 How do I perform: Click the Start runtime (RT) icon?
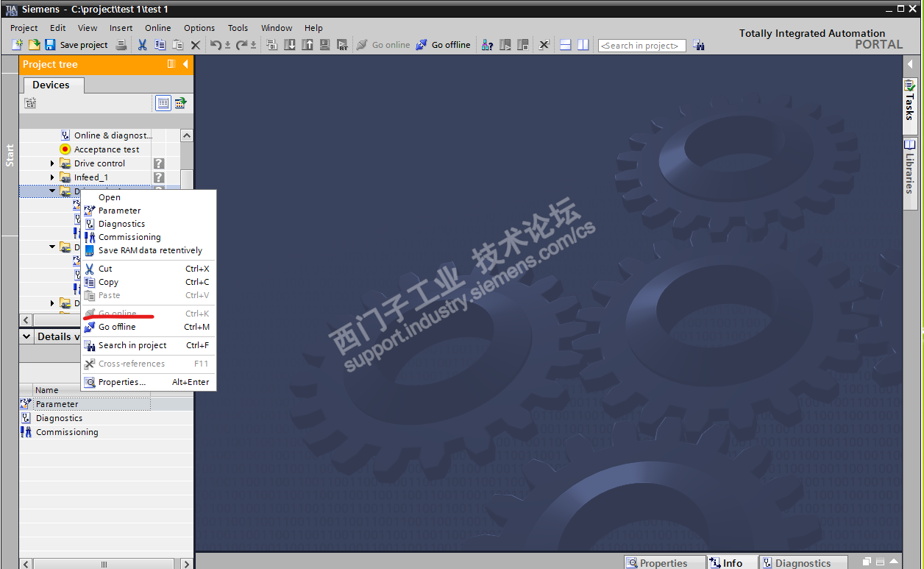tap(343, 45)
